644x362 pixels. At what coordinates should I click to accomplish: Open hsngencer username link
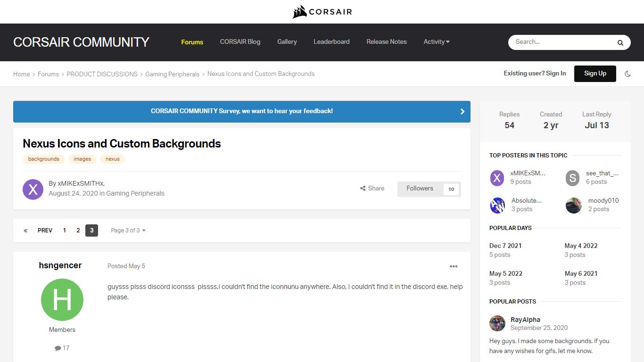click(x=60, y=266)
